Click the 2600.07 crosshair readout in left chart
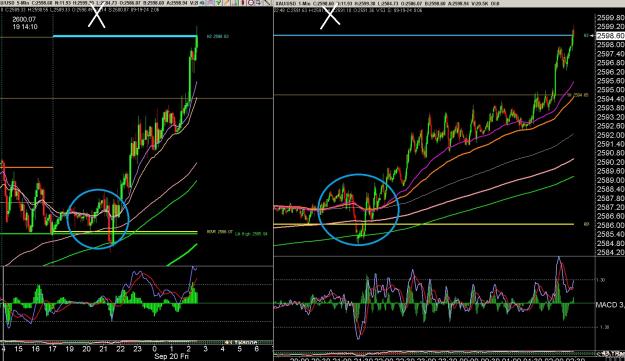Image resolution: width=625 pixels, height=361 pixels. [24, 19]
